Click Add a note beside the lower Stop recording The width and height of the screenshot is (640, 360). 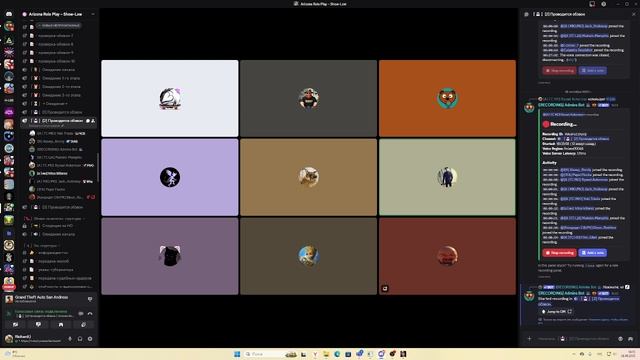click(593, 253)
